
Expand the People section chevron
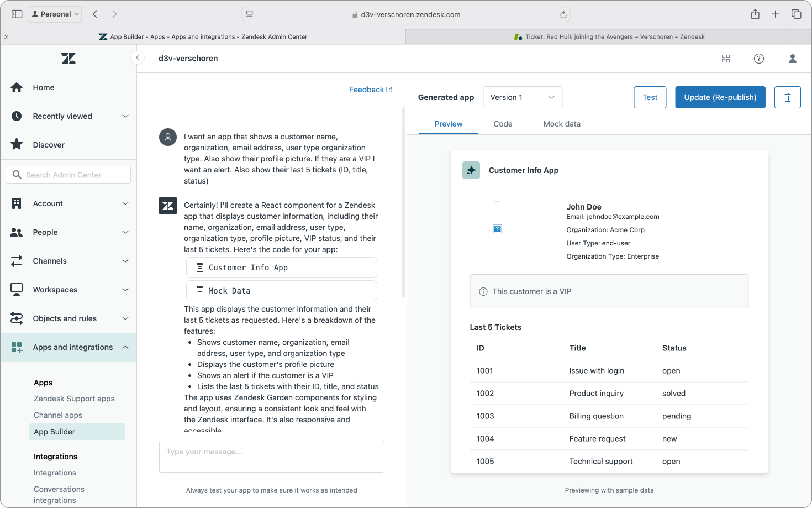125,232
